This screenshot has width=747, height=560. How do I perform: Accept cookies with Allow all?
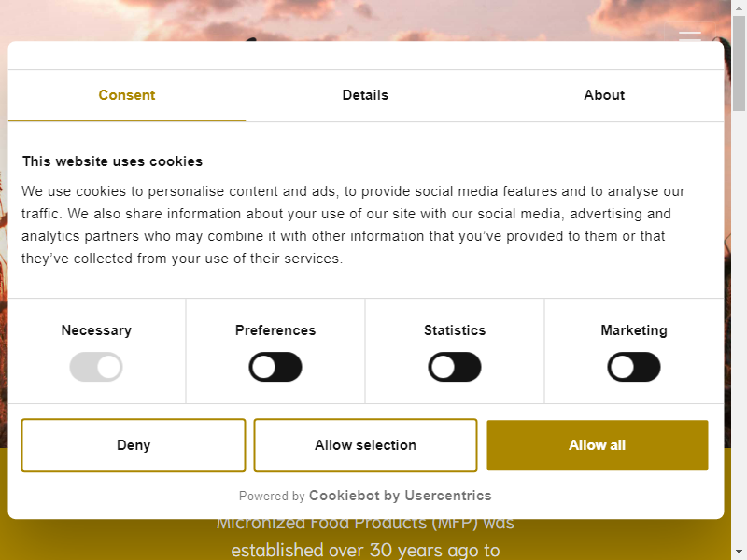pos(598,445)
